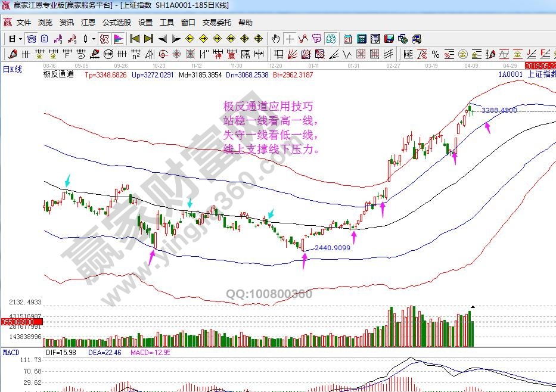Screen dimensions: 556x392
Task: Select the percent sign tool in the drawing toolbar
Action: pos(436,54)
